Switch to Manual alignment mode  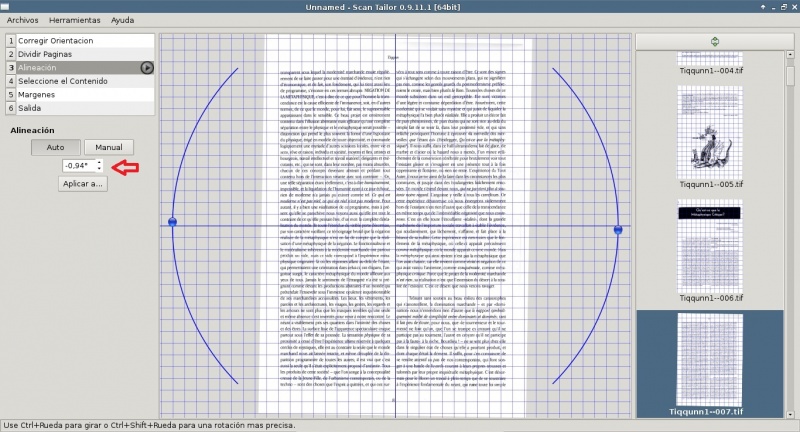(108, 147)
